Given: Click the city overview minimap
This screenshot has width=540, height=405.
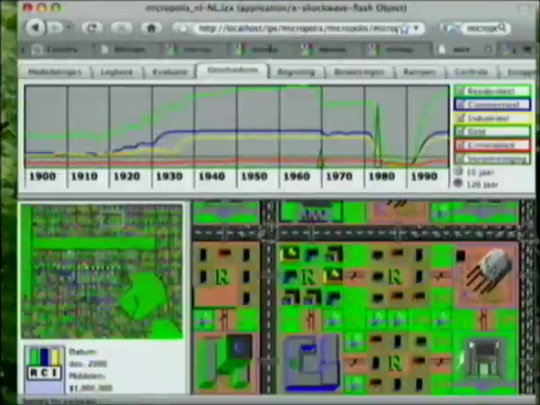Looking at the screenshot, I should [x=102, y=271].
